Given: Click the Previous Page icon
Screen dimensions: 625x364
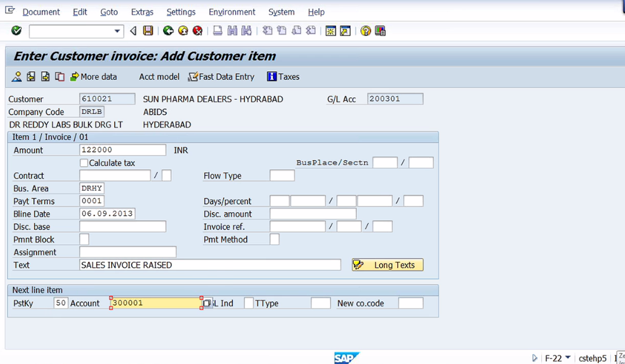Looking at the screenshot, I should 282,30.
